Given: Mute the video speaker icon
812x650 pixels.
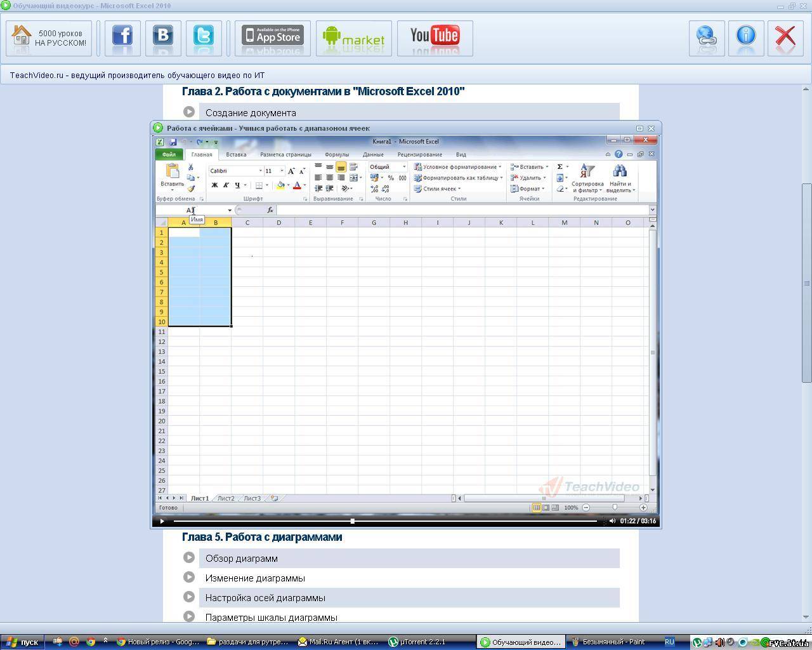Looking at the screenshot, I should [612, 521].
